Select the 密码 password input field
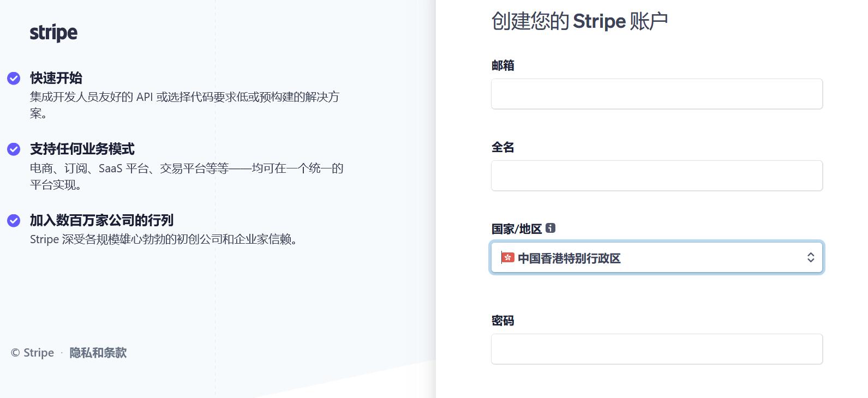The image size is (868, 398). 656,349
